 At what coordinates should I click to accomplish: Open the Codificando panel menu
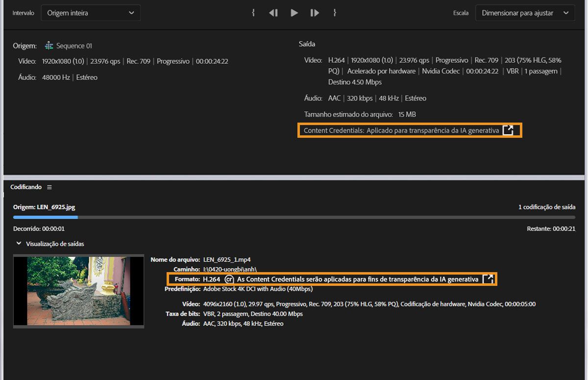49,187
